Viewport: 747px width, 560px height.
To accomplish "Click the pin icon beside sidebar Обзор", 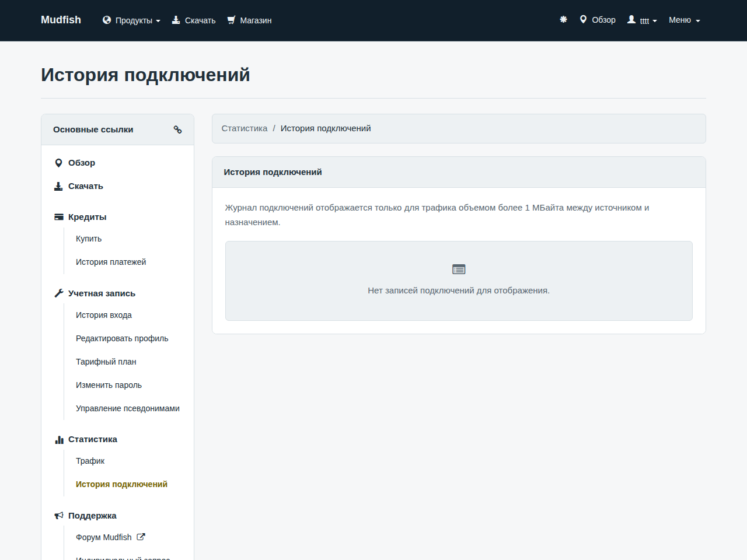I will coord(58,163).
